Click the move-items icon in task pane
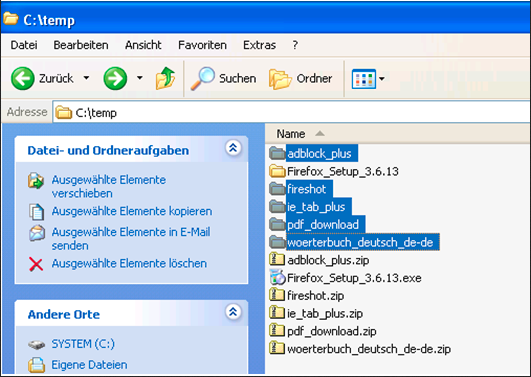Viewport: 531px width, 377px height. (36, 181)
